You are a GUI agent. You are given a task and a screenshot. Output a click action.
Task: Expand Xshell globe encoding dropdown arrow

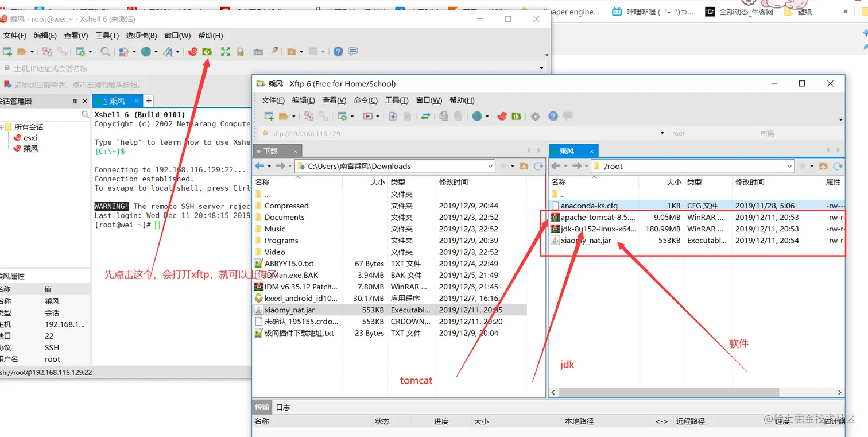coord(156,52)
